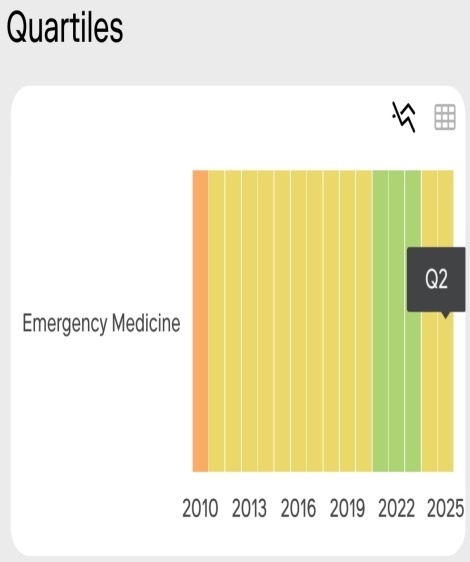
Task: Select the green 2021 quartile bar
Action: [x=380, y=321]
